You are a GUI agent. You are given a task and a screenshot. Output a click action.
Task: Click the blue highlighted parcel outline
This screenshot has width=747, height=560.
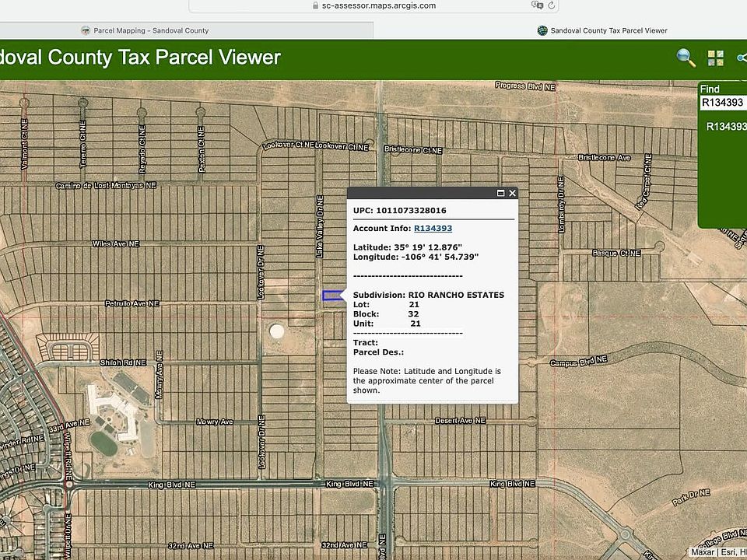coord(331,296)
